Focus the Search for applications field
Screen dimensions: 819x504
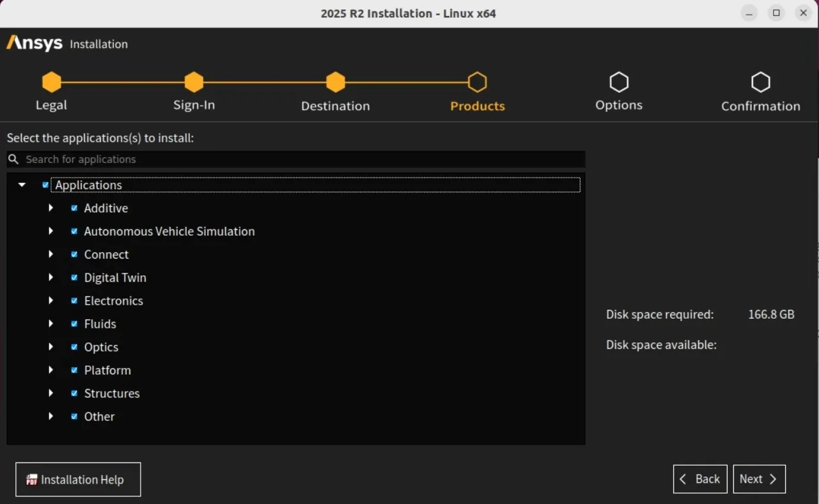(x=296, y=159)
